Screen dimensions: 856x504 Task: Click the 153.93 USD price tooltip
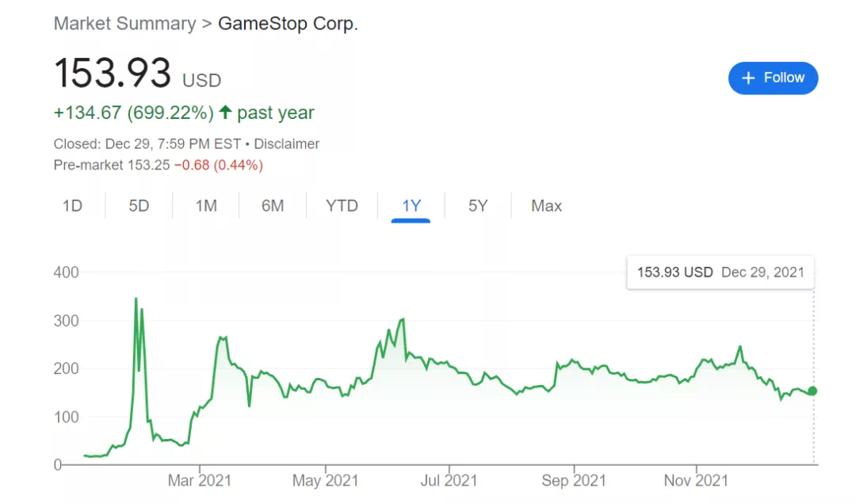[x=720, y=273]
